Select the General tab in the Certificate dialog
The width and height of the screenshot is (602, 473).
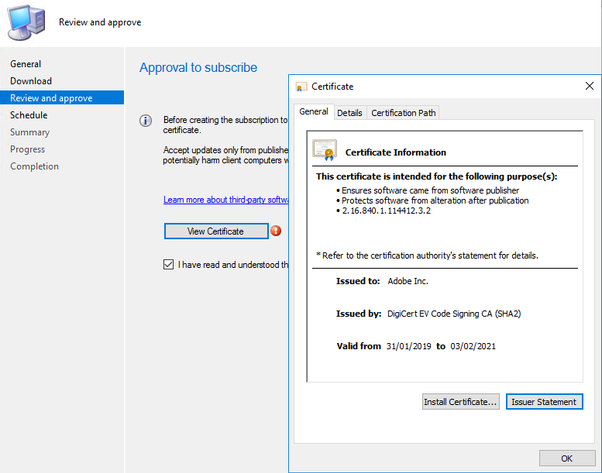[314, 112]
